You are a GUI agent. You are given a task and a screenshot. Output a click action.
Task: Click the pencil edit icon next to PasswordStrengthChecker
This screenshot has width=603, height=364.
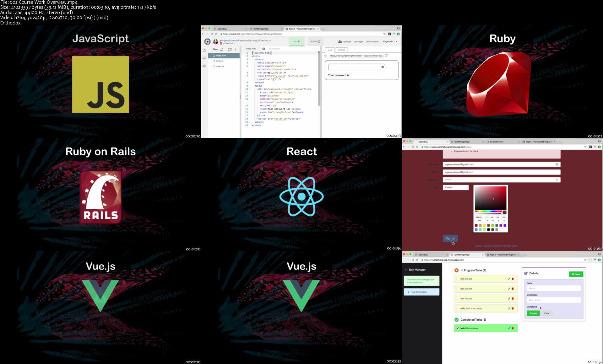click(x=271, y=40)
